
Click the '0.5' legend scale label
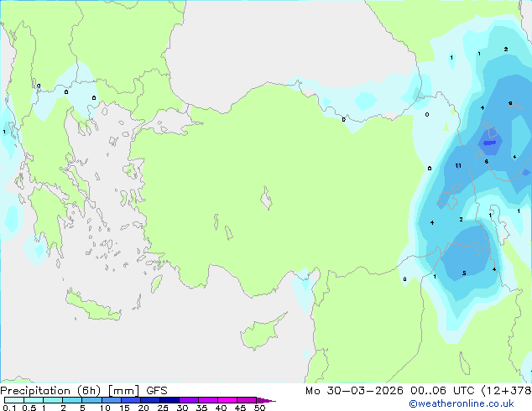tap(29, 408)
